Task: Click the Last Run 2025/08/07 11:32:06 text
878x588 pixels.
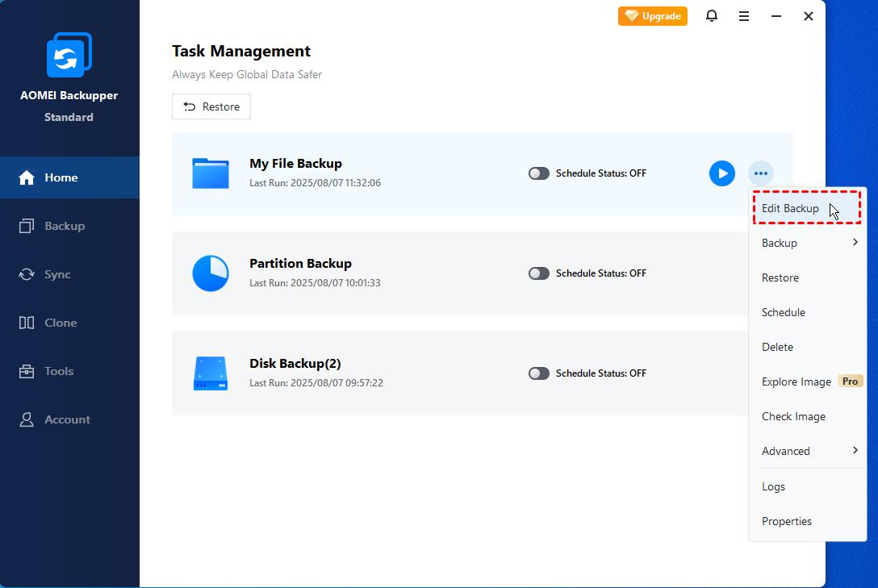Action: click(316, 183)
